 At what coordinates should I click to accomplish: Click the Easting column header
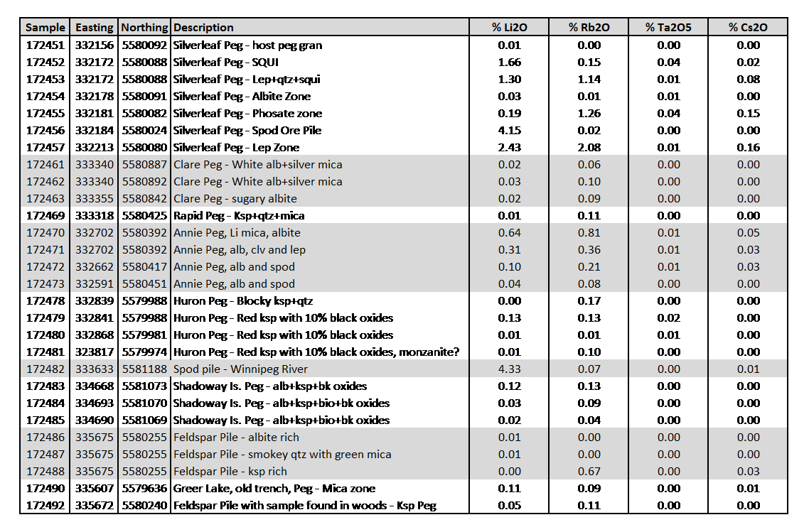click(95, 27)
